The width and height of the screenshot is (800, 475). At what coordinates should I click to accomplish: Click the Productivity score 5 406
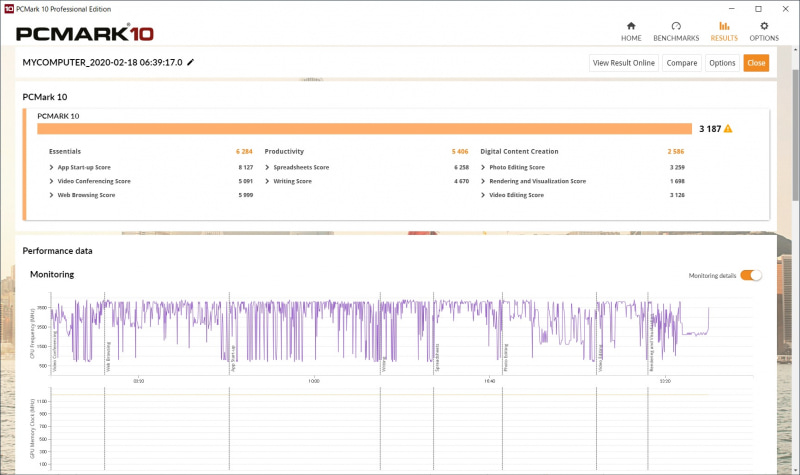pos(460,152)
